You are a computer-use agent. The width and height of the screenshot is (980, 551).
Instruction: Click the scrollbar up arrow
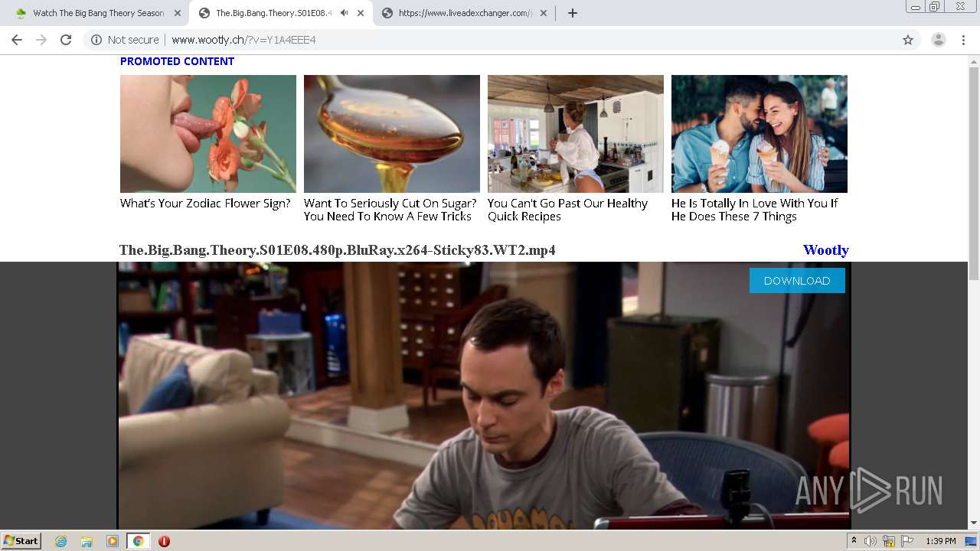[974, 61]
